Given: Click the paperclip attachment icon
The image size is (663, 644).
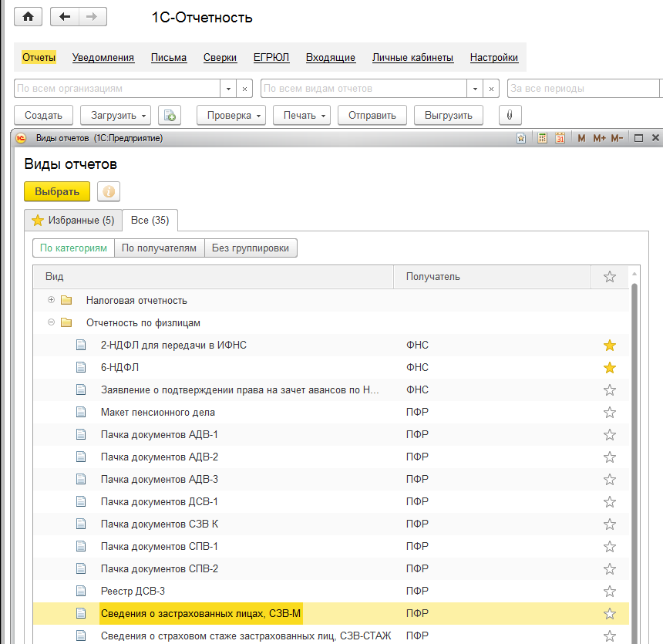Looking at the screenshot, I should tap(510, 116).
